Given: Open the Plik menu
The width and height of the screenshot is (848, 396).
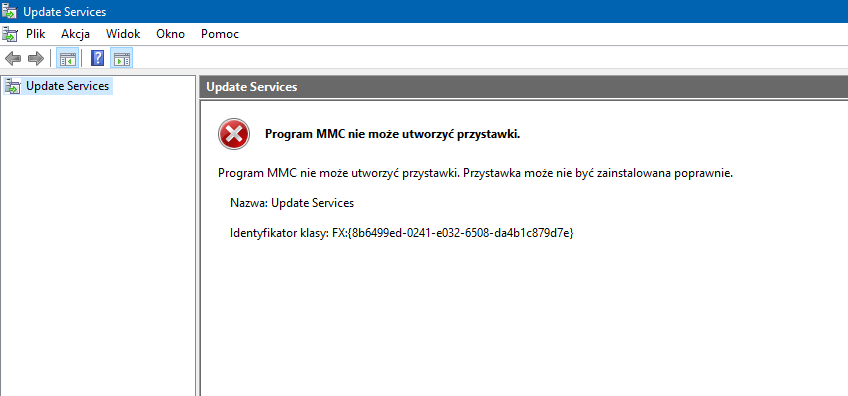Looking at the screenshot, I should point(36,34).
